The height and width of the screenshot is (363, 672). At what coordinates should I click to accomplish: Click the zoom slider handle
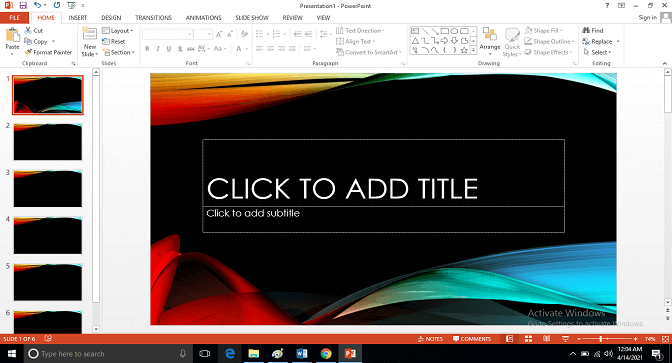tap(601, 339)
